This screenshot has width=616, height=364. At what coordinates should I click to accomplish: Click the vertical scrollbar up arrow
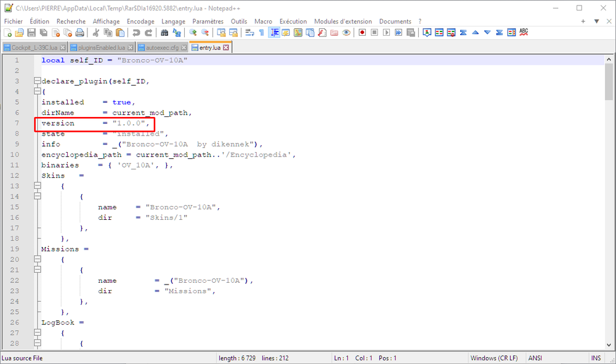coord(609,59)
